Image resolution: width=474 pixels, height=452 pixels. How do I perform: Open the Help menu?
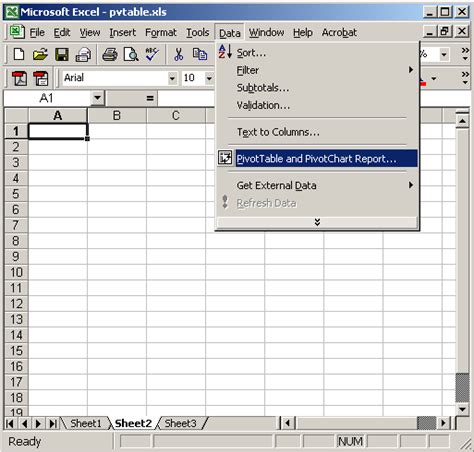click(303, 32)
